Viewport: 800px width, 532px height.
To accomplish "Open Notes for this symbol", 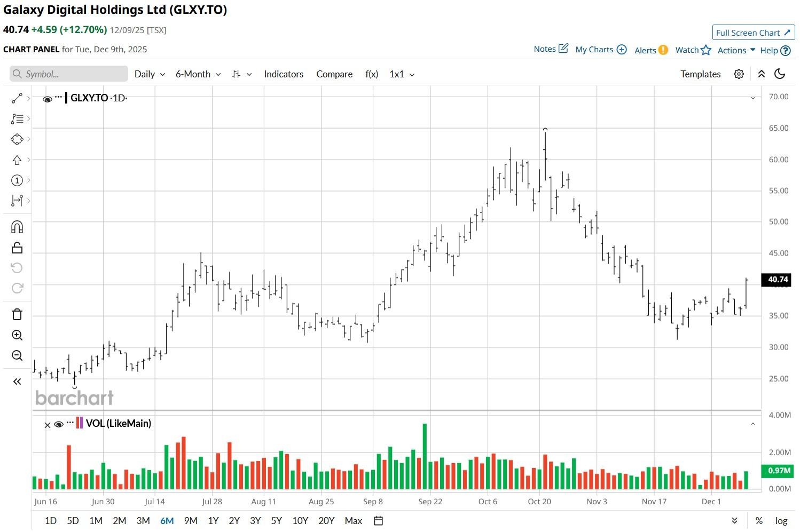I will pos(551,49).
